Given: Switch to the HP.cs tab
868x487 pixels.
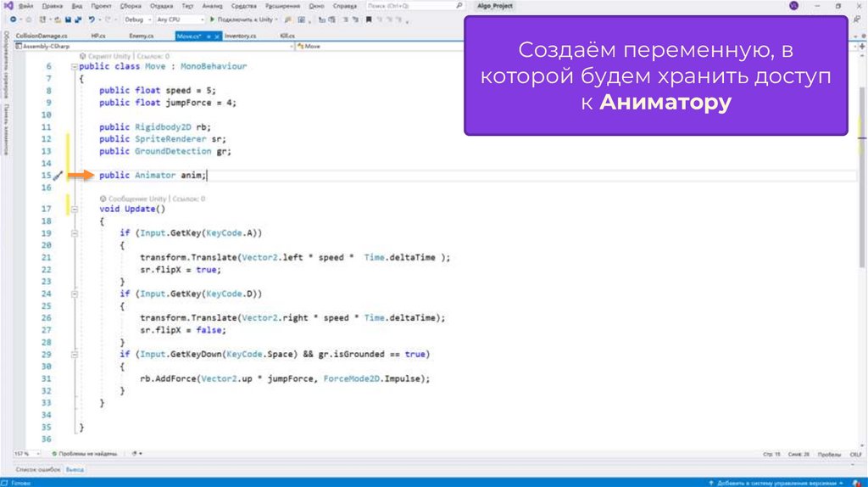Looking at the screenshot, I should (x=98, y=36).
